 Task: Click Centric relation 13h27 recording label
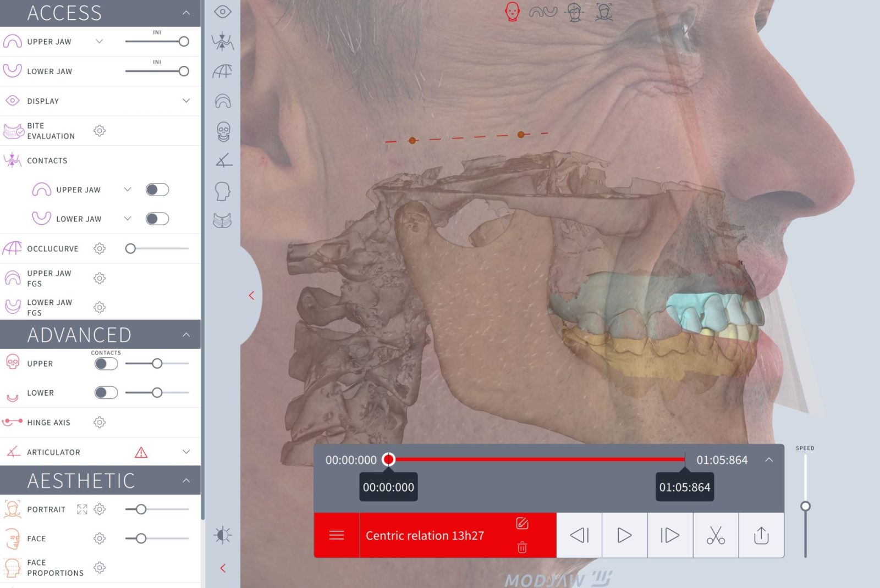point(425,536)
